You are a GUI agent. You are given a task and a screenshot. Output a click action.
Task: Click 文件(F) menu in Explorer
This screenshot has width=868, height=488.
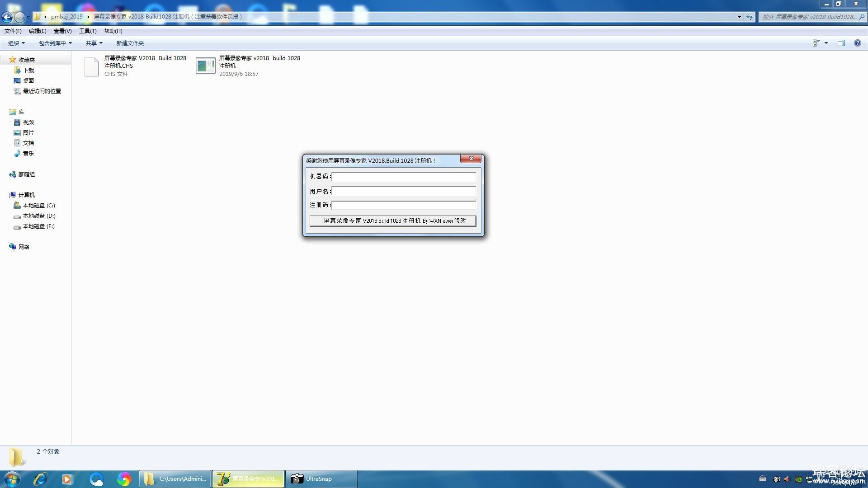(12, 31)
